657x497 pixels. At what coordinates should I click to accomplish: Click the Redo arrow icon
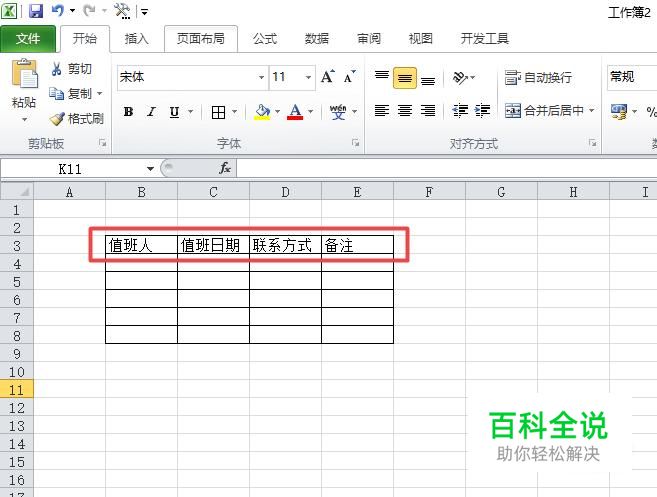click(x=89, y=10)
